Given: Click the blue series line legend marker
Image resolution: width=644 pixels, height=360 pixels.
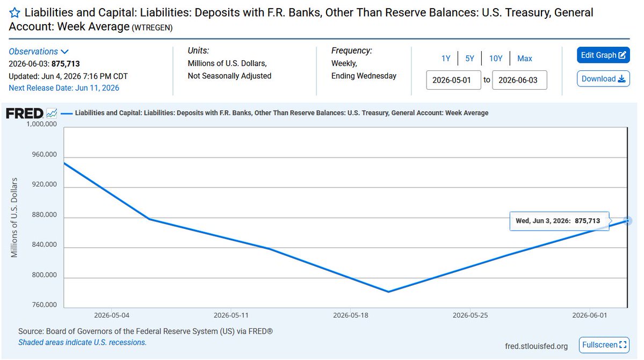Looking at the screenshot, I should pos(67,113).
